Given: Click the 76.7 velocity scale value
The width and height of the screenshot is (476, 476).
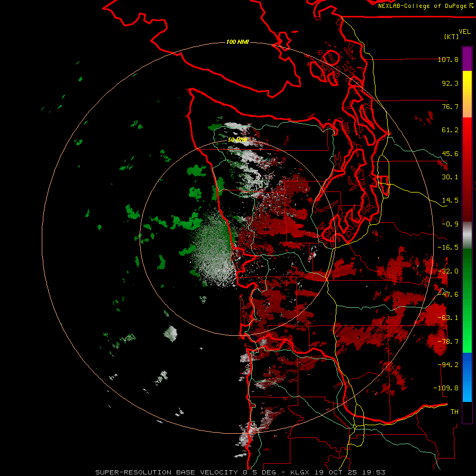Looking at the screenshot, I should (450, 106).
